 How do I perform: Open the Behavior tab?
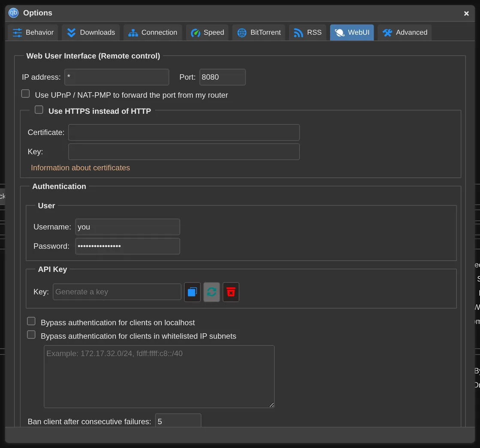click(x=33, y=33)
